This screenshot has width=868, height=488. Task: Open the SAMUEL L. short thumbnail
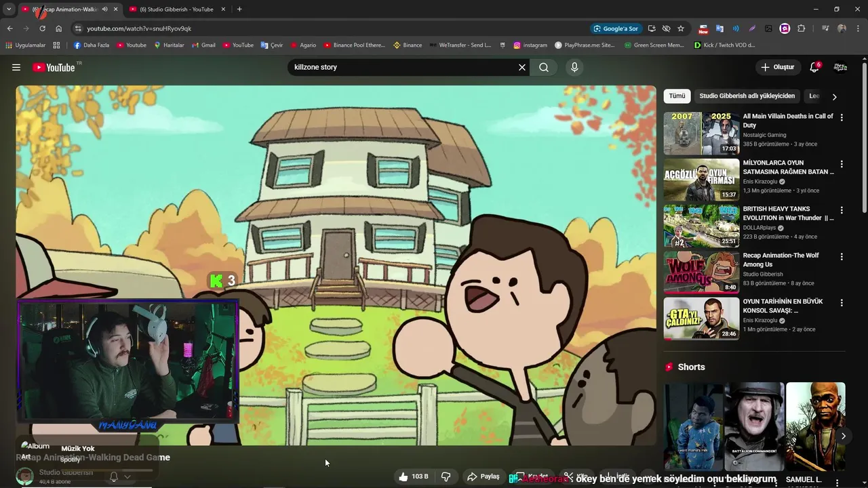(815, 426)
